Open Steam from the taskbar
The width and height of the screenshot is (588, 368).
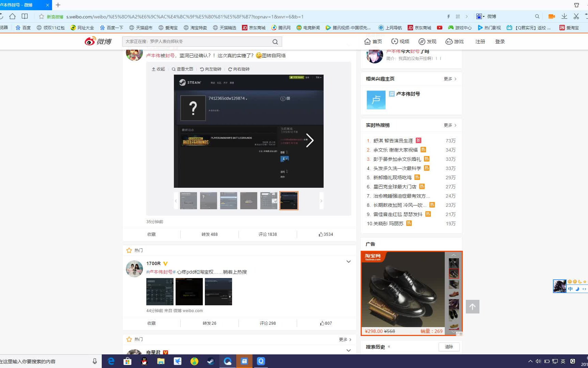click(211, 361)
